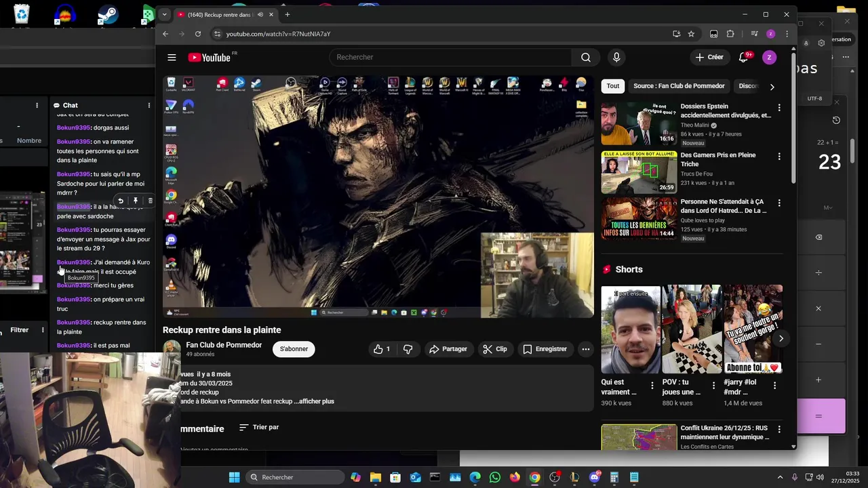Undo action on the highlighted chat message

(x=120, y=201)
